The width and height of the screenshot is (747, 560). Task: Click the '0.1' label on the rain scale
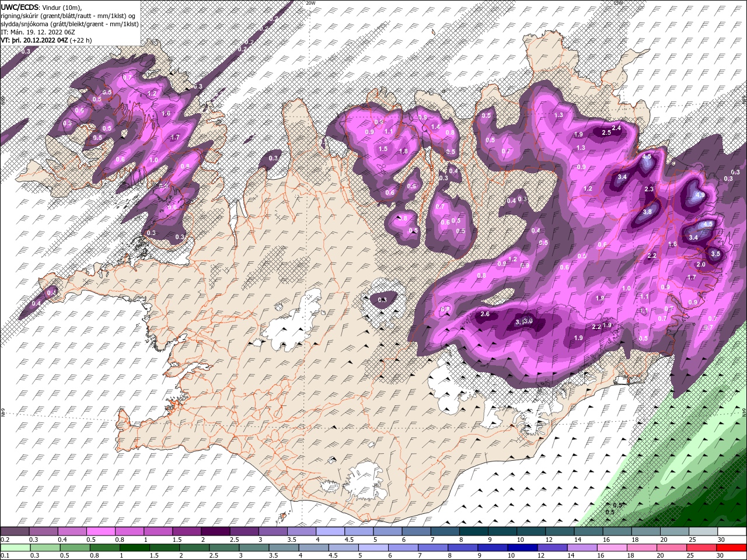pyautogui.click(x=5, y=556)
